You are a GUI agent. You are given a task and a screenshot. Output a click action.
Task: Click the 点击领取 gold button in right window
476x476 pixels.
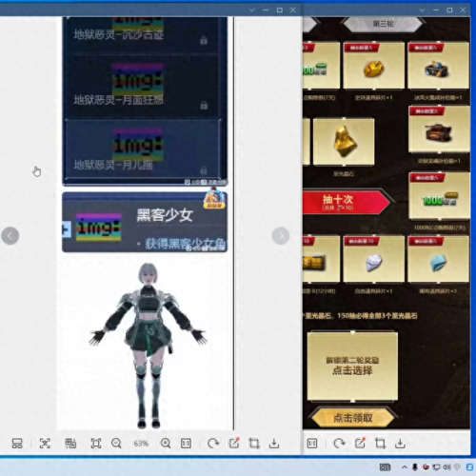click(x=353, y=418)
